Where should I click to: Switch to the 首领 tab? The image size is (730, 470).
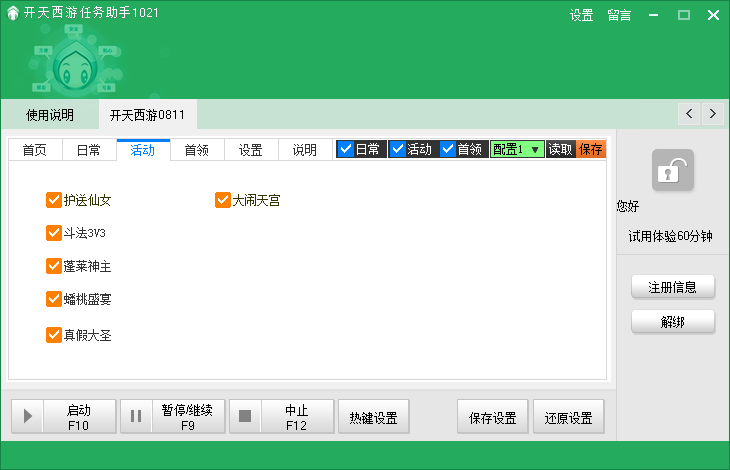[196, 150]
